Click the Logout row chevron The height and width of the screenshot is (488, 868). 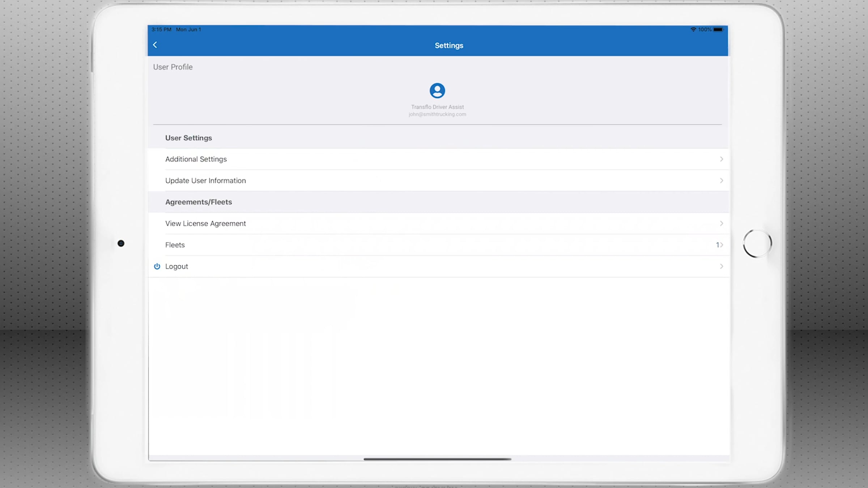pos(721,266)
